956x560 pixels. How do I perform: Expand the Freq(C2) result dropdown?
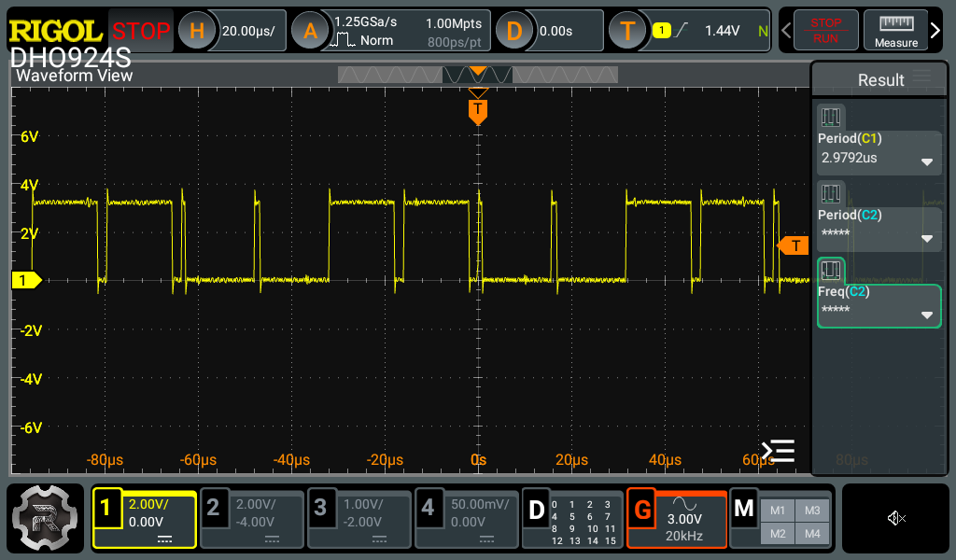pyautogui.click(x=927, y=315)
